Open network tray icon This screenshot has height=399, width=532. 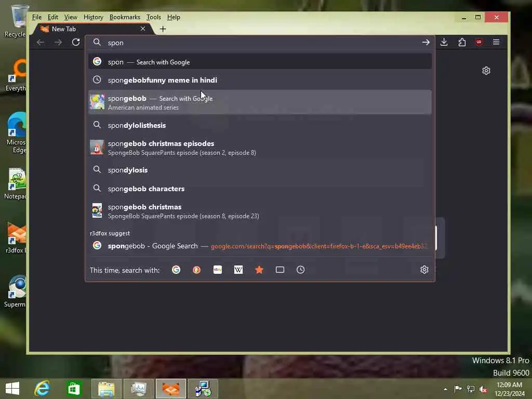(471, 389)
